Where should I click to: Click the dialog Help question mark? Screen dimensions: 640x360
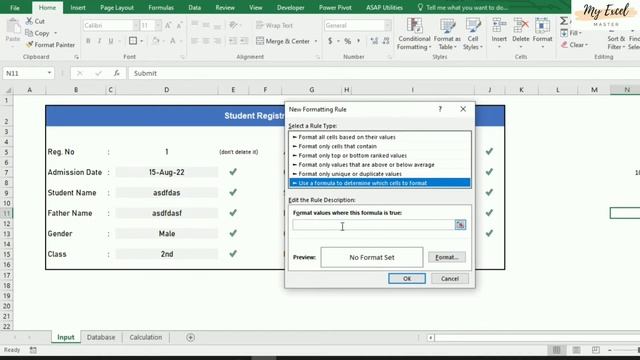440,109
